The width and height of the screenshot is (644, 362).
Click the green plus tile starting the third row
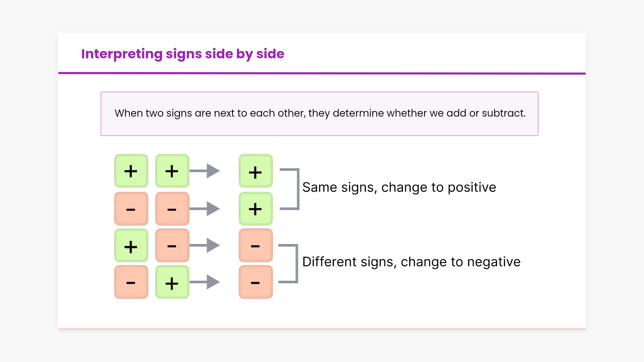pos(131,245)
